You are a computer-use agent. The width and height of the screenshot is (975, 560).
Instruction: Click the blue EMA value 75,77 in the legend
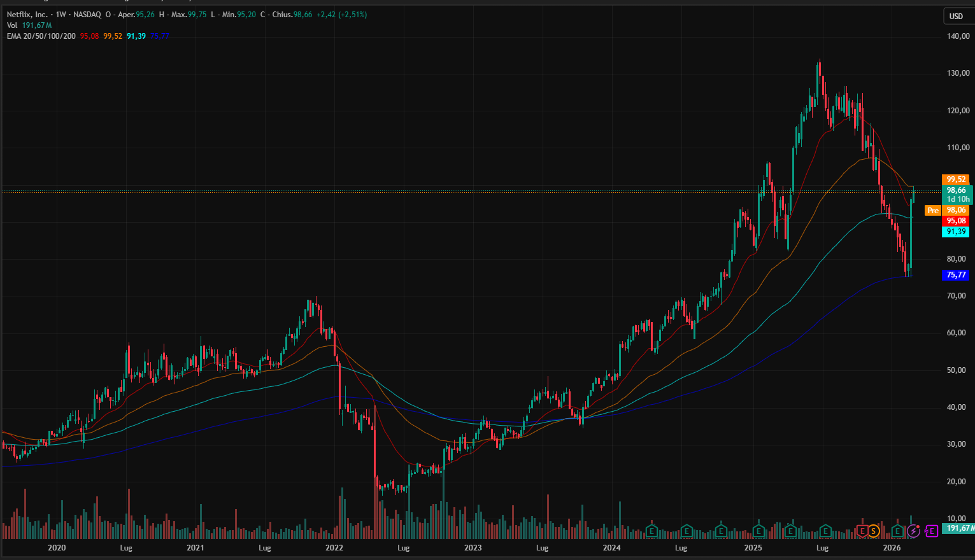(x=160, y=36)
